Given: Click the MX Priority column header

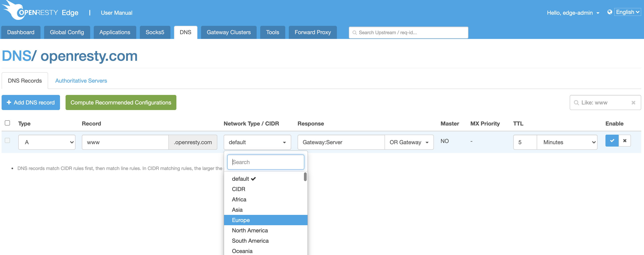Looking at the screenshot, I should click(485, 124).
